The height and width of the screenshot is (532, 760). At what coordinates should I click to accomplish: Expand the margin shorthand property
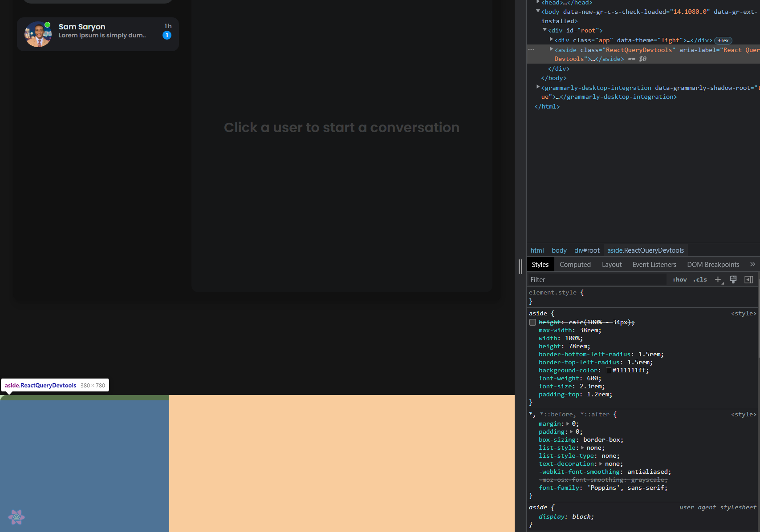click(568, 423)
